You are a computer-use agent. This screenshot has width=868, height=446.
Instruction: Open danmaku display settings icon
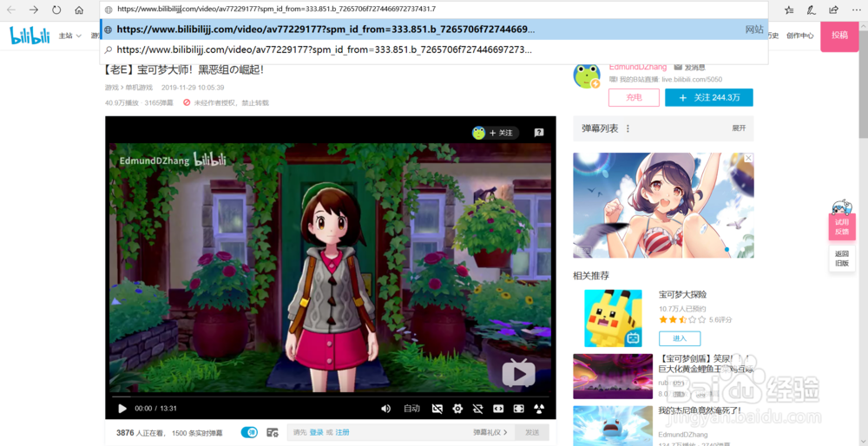(272, 432)
